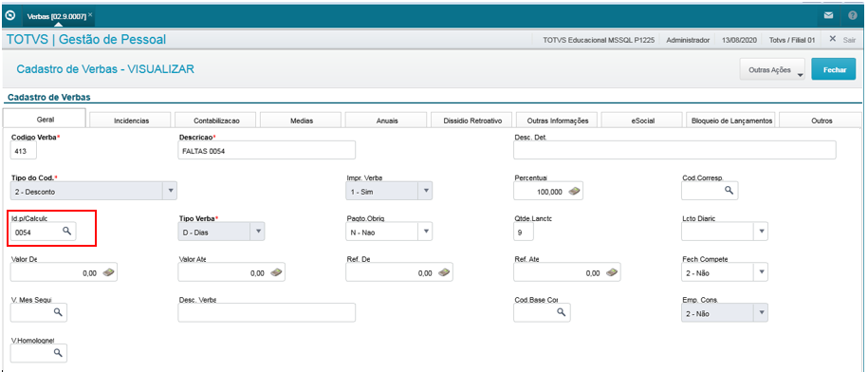Image resolution: width=868 pixels, height=372 pixels.
Task: Click the Desc. Det. input field
Action: pos(674,150)
